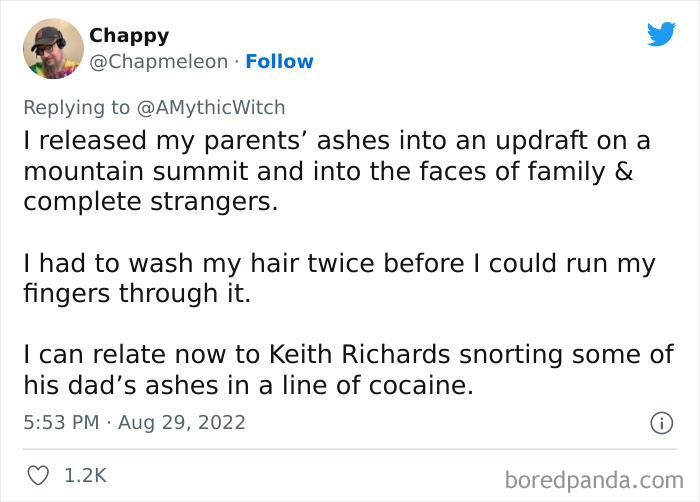Click the display name Chappy
This screenshot has height=502, width=700.
129,35
